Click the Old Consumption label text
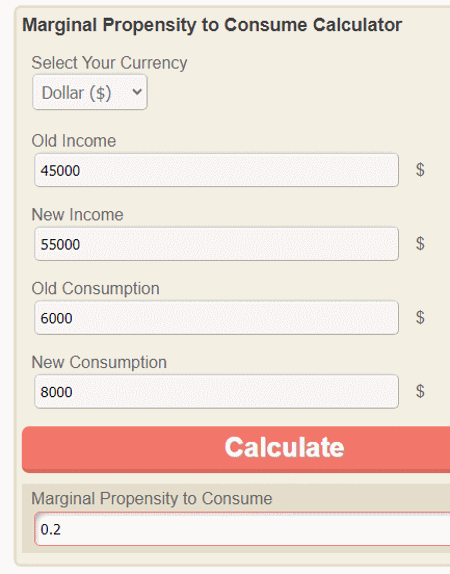Screen dimensions: 450x574 coord(96,288)
